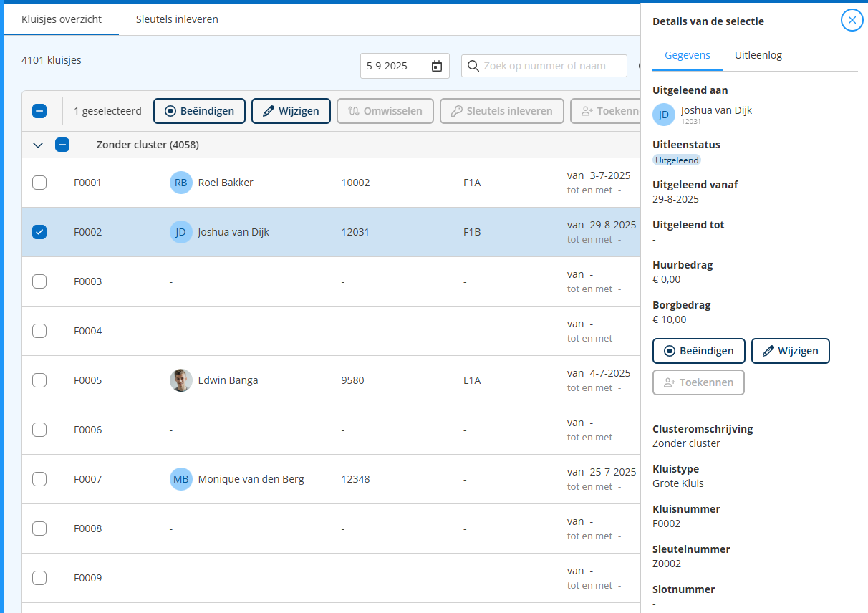The height and width of the screenshot is (613, 868).
Task: Click JD avatar in details panel
Action: (x=664, y=115)
